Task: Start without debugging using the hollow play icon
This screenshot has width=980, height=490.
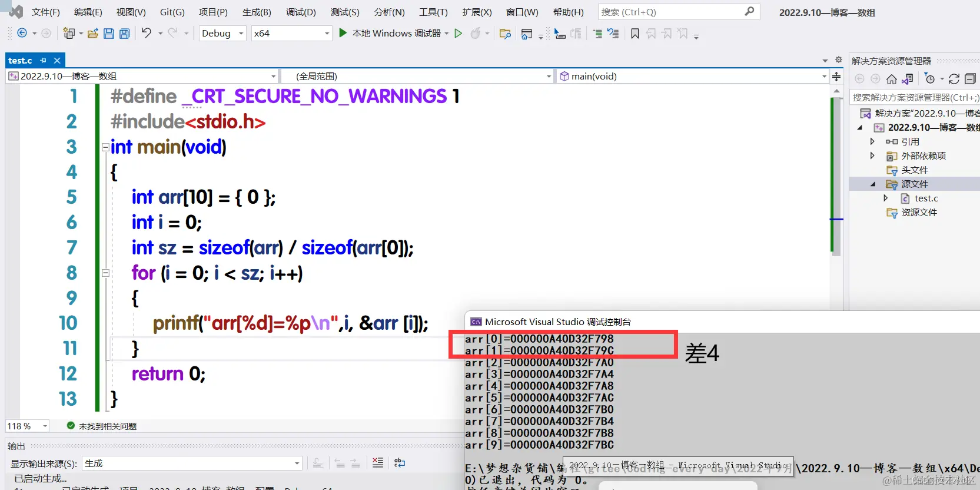Action: (458, 34)
